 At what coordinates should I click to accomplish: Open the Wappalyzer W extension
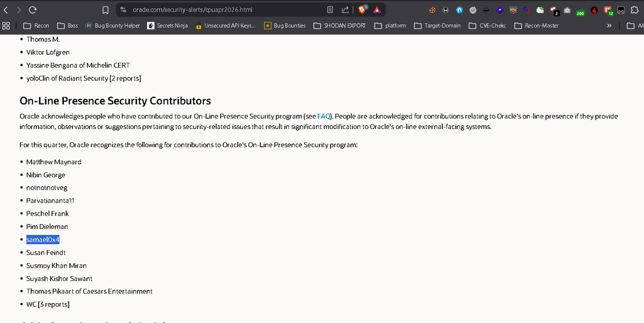click(x=445, y=10)
